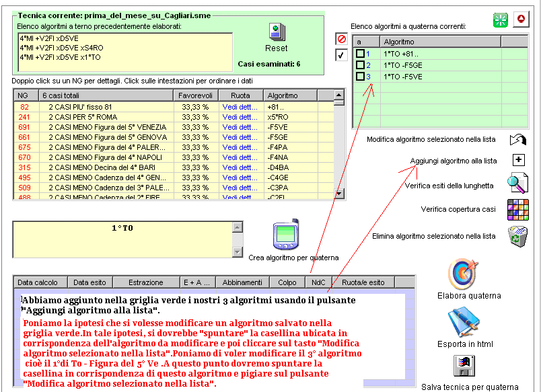
Task: Open Vedi dett link for NG 670
Action: point(240,157)
